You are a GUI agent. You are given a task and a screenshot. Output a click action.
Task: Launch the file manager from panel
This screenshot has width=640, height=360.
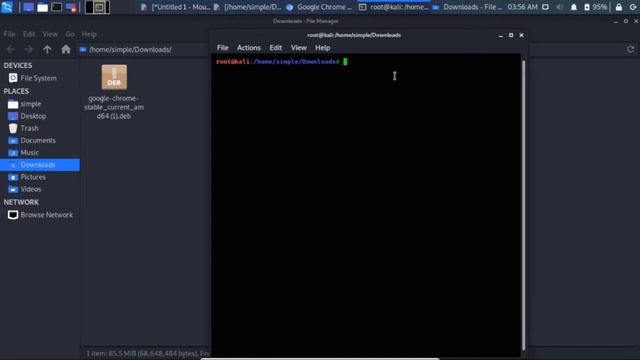42,7
